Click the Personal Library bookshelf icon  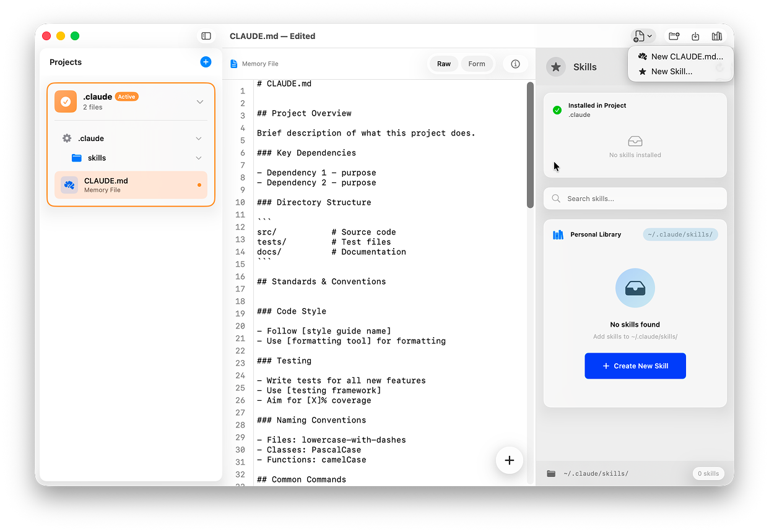tap(558, 234)
